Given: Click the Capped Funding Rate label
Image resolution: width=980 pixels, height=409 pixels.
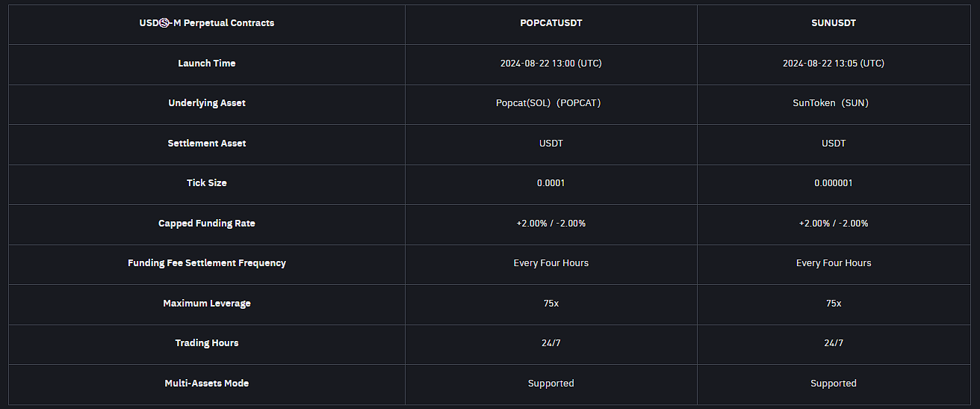Looking at the screenshot, I should (x=207, y=223).
